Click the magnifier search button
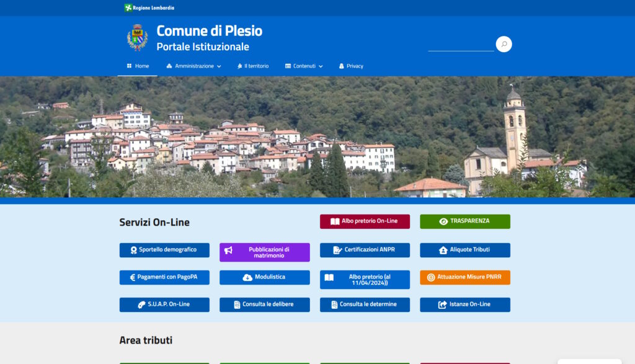The image size is (635, 364). 504,44
